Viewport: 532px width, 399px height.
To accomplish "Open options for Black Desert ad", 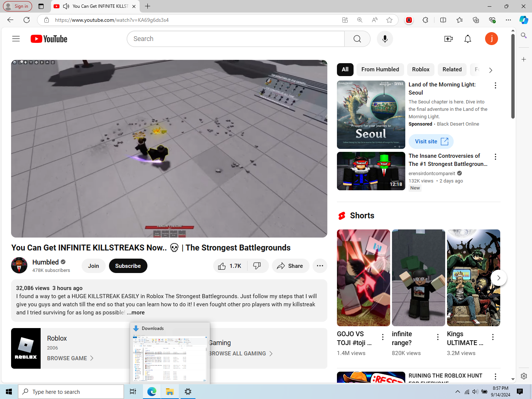I will tap(495, 86).
